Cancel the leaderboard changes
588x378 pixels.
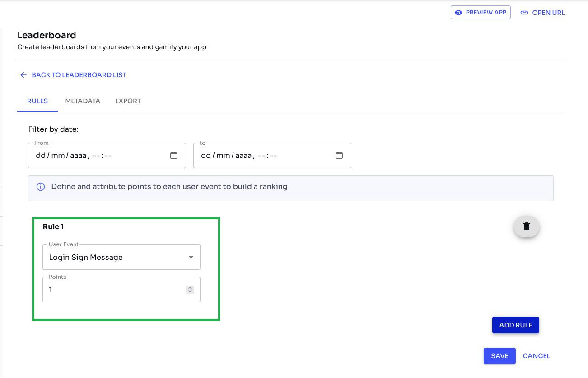[536, 356]
